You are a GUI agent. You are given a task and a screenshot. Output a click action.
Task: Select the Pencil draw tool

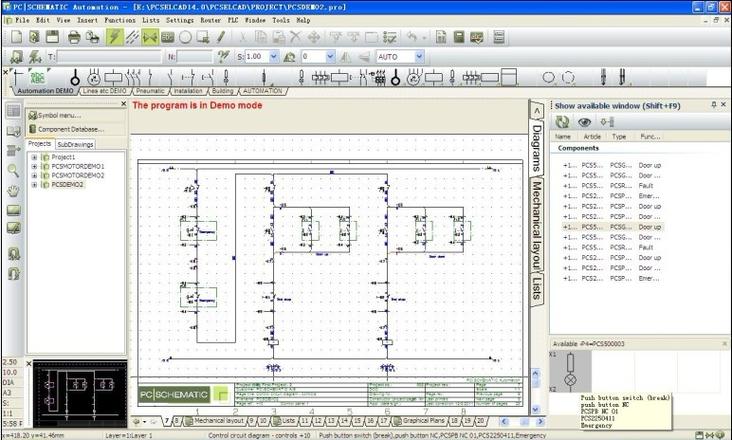click(221, 37)
